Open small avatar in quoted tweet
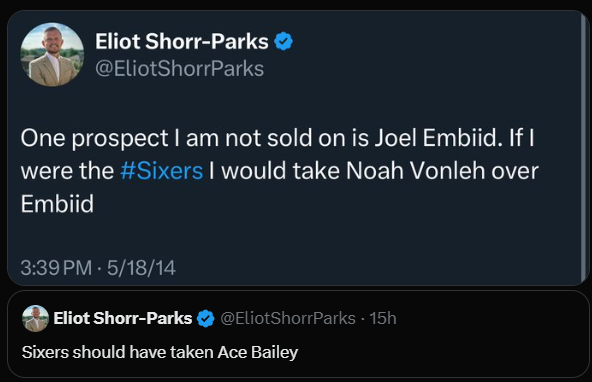The image size is (592, 382). pyautogui.click(x=35, y=319)
